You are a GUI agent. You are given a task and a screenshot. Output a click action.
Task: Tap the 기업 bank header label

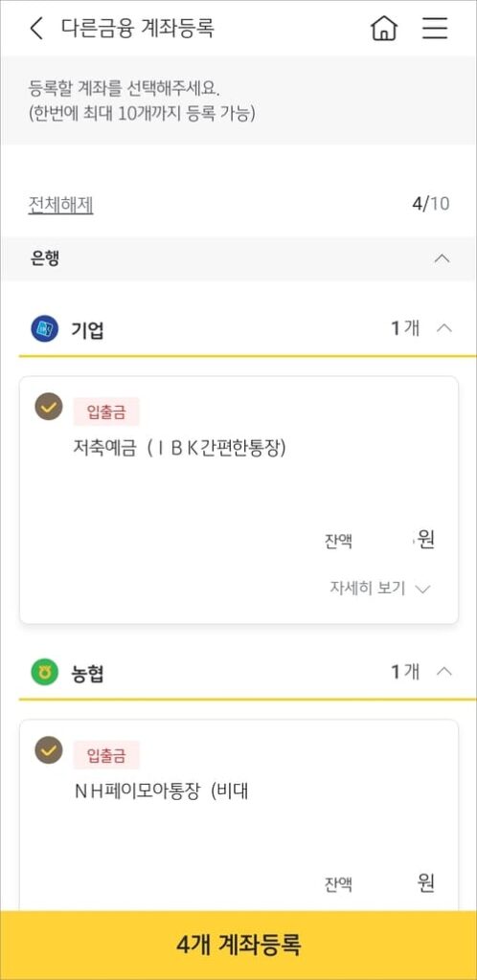click(x=87, y=329)
